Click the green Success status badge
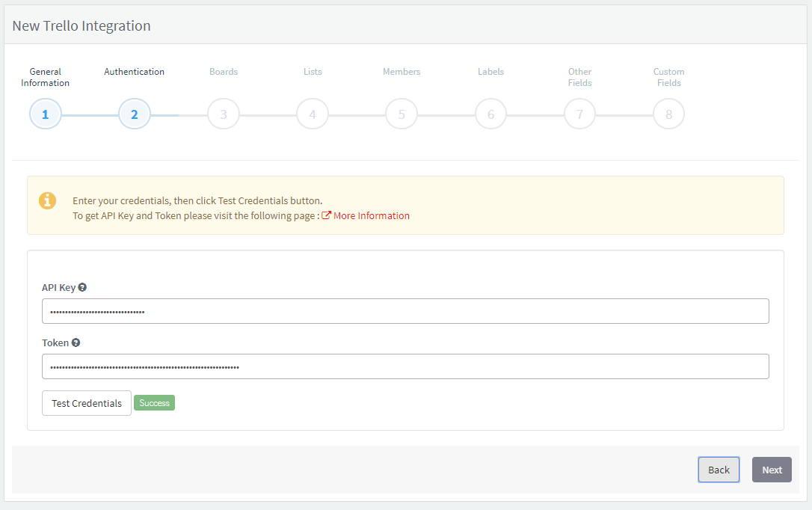The height and width of the screenshot is (510, 812). pyautogui.click(x=154, y=403)
